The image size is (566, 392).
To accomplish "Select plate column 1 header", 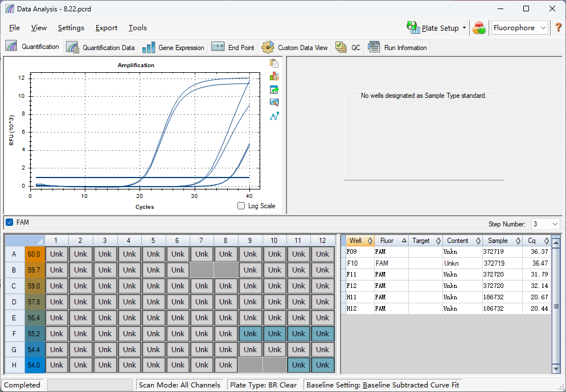I will coord(56,240).
